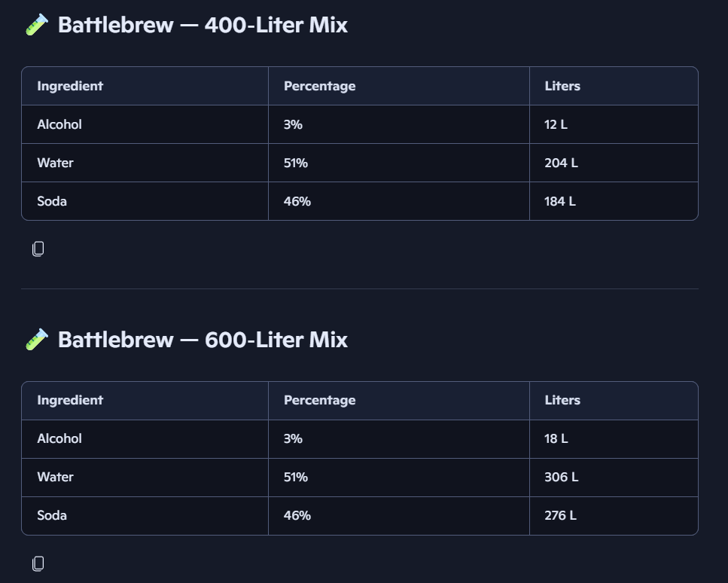The width and height of the screenshot is (728, 583).
Task: Select the 18 L alcohol cell
Action: (614, 439)
